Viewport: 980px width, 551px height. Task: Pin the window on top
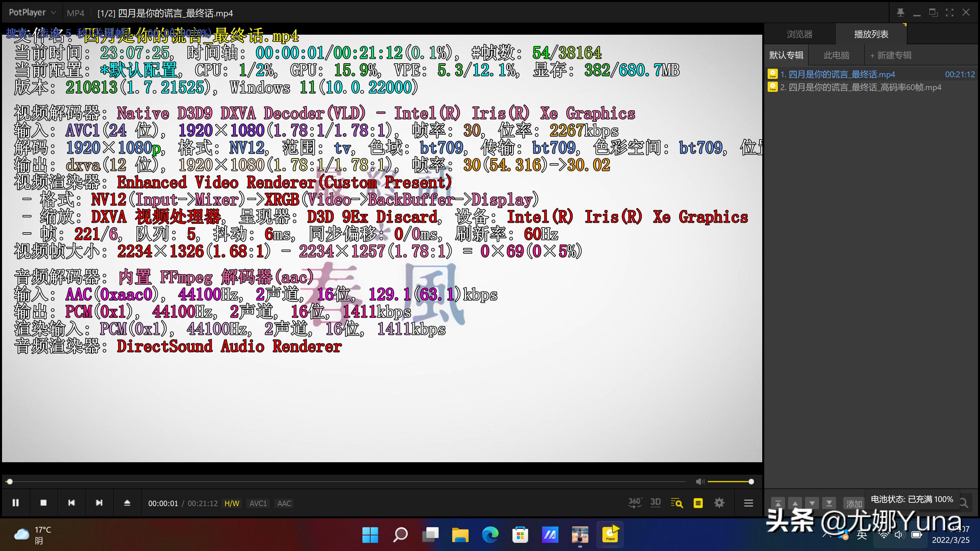(x=900, y=13)
